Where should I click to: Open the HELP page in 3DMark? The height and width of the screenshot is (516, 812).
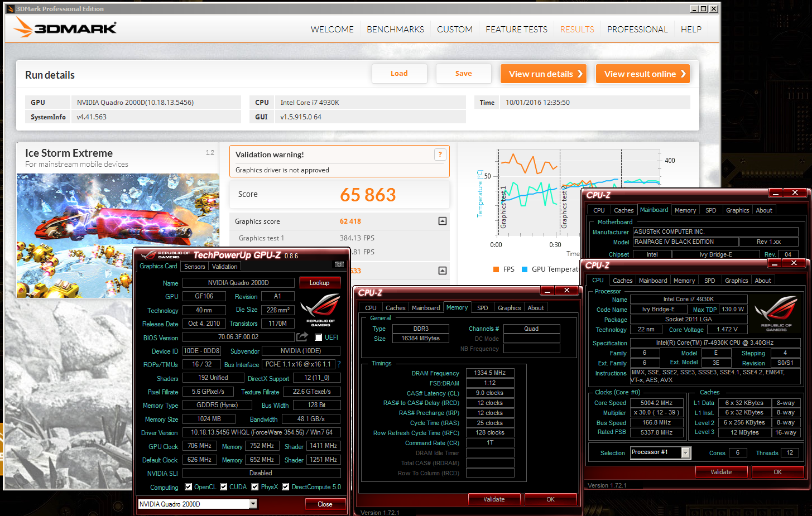[691, 29]
